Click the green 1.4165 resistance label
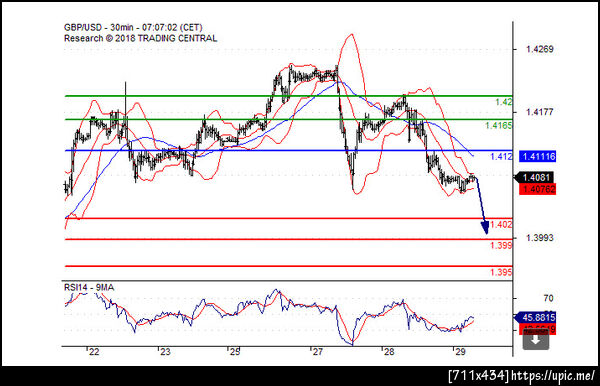This screenshot has width=600, height=386. (499, 125)
